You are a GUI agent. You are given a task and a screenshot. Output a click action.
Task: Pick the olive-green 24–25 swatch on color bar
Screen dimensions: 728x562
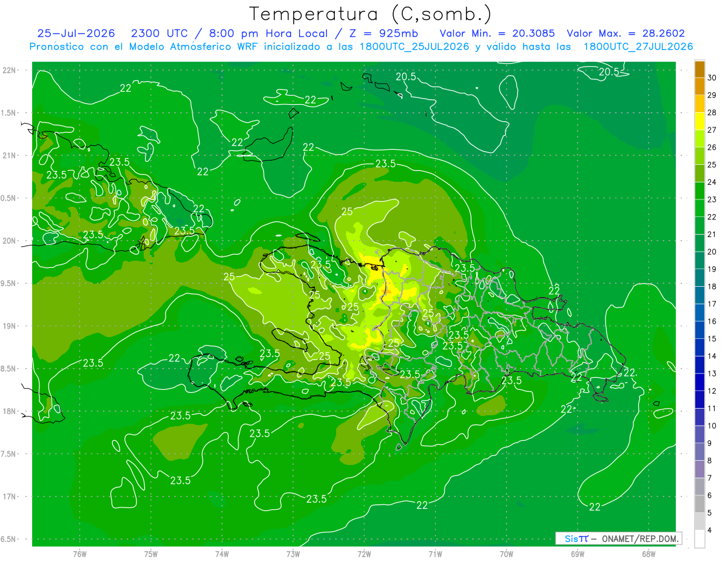point(699,173)
